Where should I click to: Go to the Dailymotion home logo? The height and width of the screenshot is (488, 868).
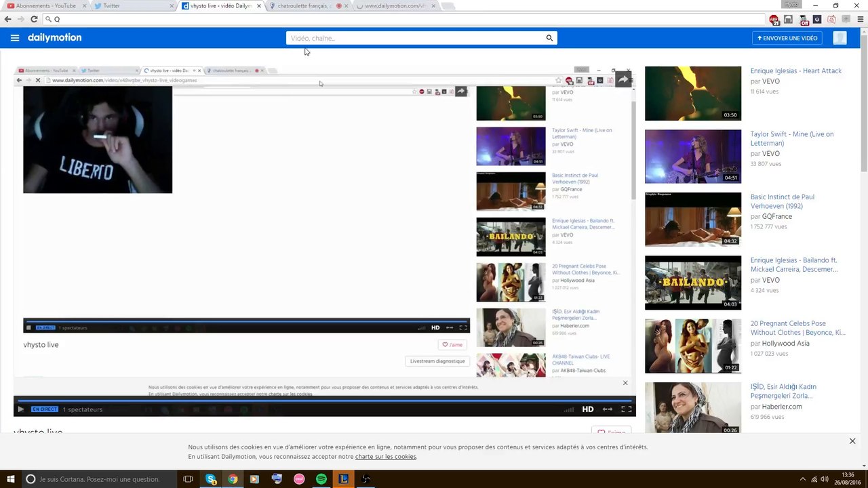(x=55, y=38)
